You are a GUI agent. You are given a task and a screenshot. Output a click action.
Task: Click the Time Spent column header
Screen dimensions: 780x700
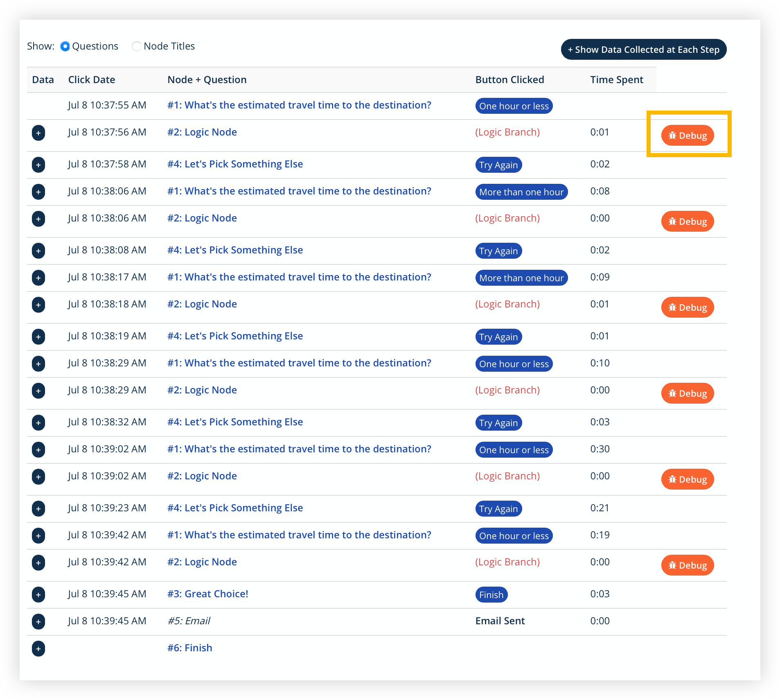[617, 80]
